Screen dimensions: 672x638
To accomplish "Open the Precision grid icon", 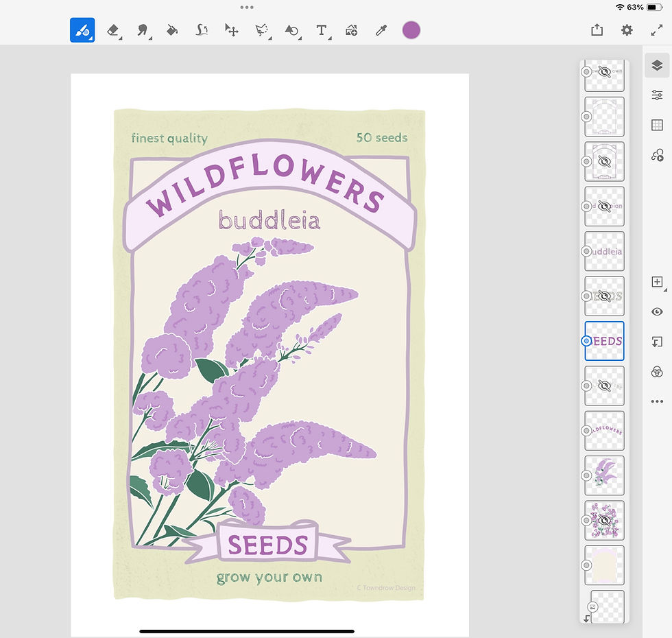I will pyautogui.click(x=657, y=125).
